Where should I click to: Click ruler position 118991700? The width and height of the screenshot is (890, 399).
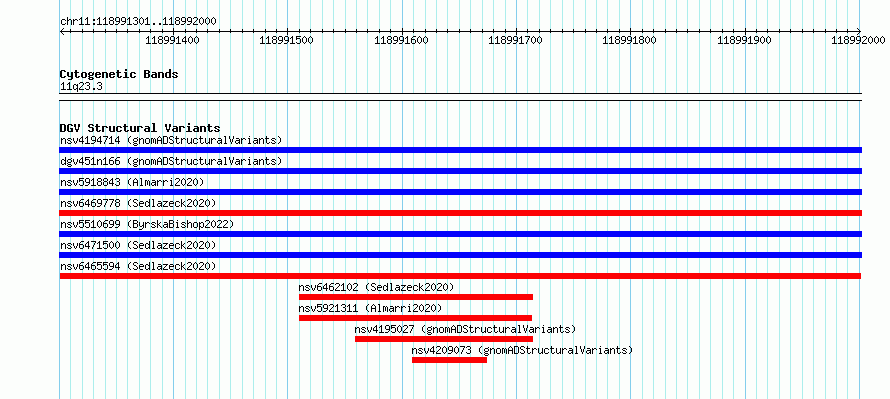515,40
